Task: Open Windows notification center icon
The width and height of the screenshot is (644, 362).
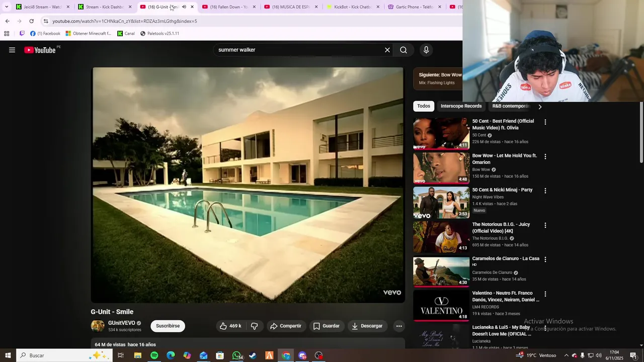Action: [633, 355]
